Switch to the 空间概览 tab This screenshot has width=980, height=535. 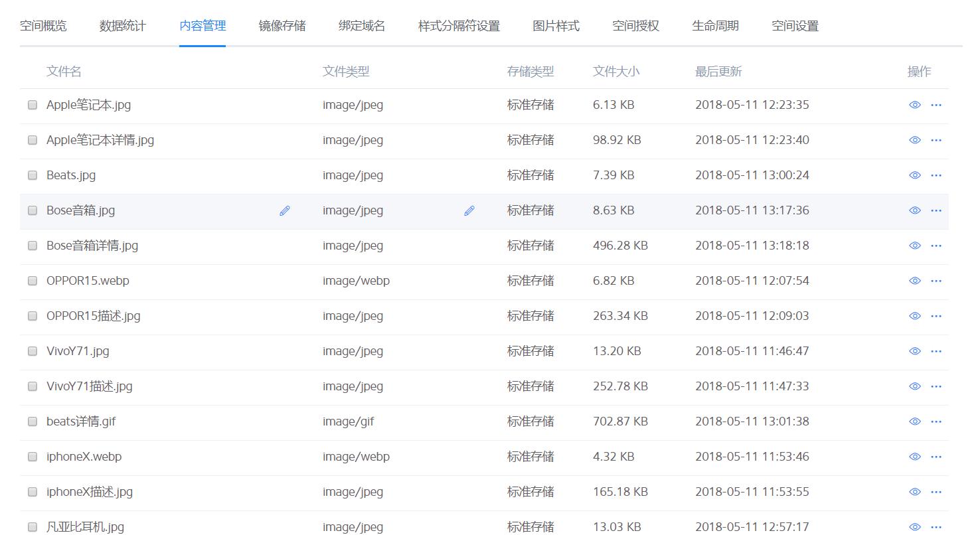[43, 26]
